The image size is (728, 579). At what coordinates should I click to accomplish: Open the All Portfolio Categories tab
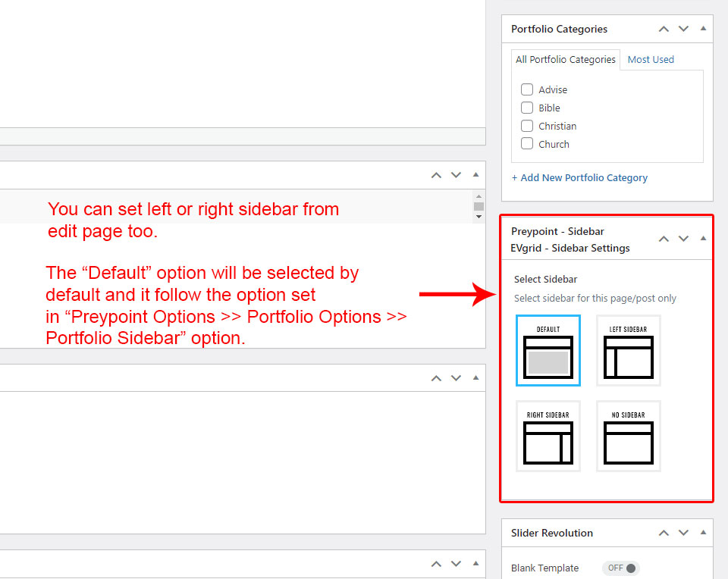coord(566,59)
